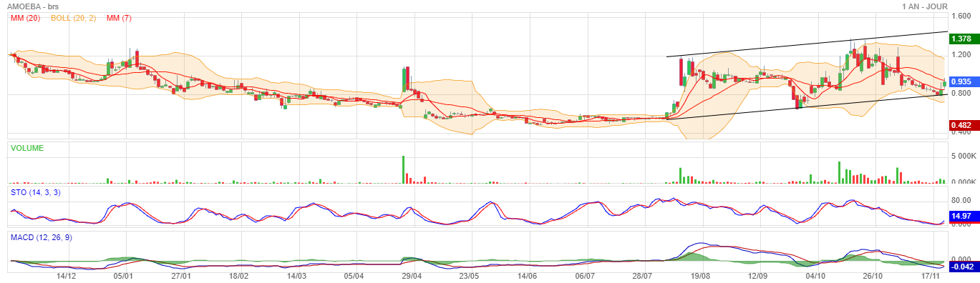Click the 29/04 date axis label
The width and height of the screenshot is (980, 283).
point(411,275)
